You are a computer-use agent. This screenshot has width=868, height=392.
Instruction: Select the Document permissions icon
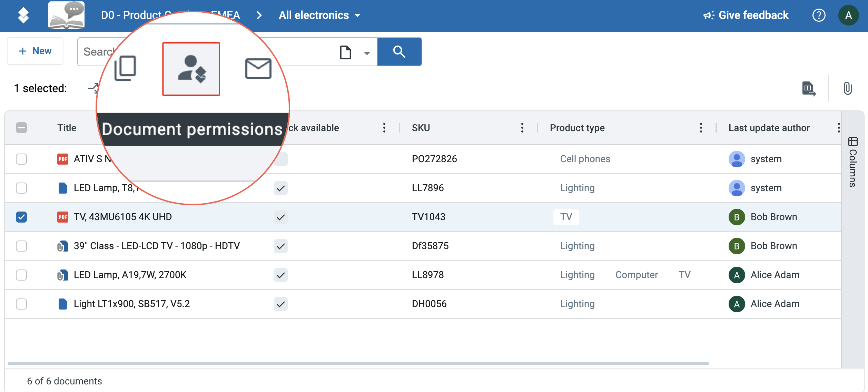coord(191,68)
